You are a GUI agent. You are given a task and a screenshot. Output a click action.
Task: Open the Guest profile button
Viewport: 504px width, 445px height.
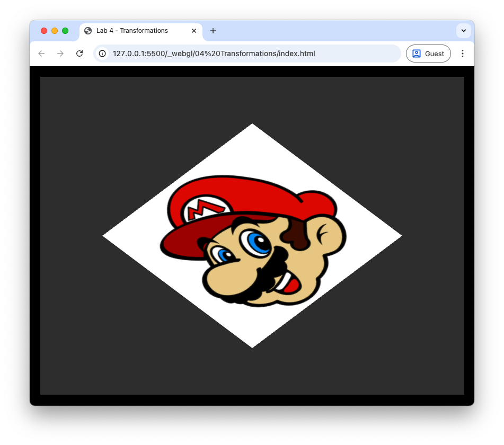click(x=428, y=54)
